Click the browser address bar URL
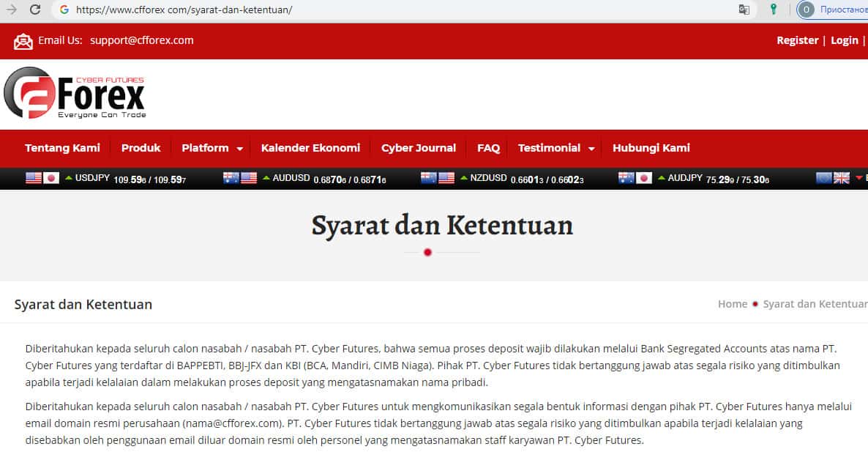Viewport: 868px width, 471px height. click(x=184, y=10)
